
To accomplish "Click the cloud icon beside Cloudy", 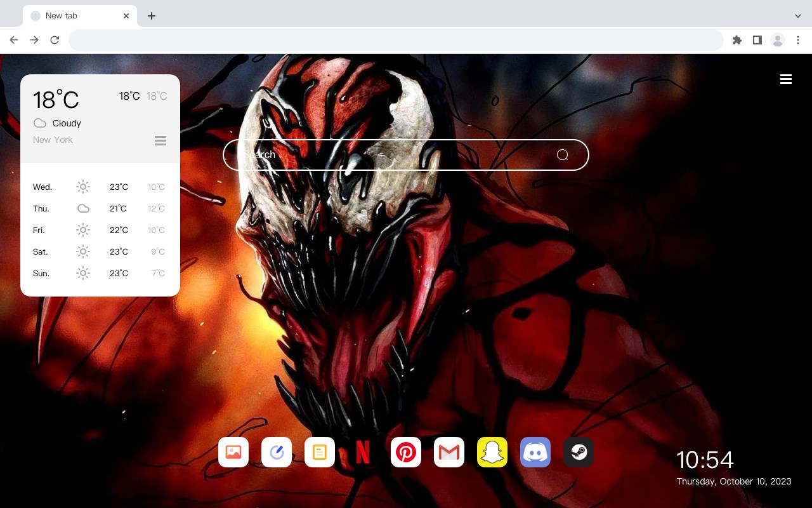I will point(40,123).
